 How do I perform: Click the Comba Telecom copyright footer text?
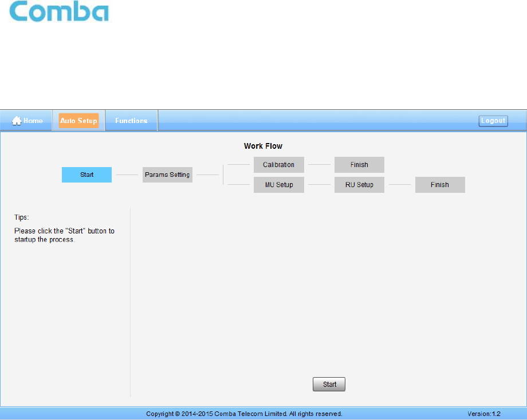pyautogui.click(x=244, y=414)
